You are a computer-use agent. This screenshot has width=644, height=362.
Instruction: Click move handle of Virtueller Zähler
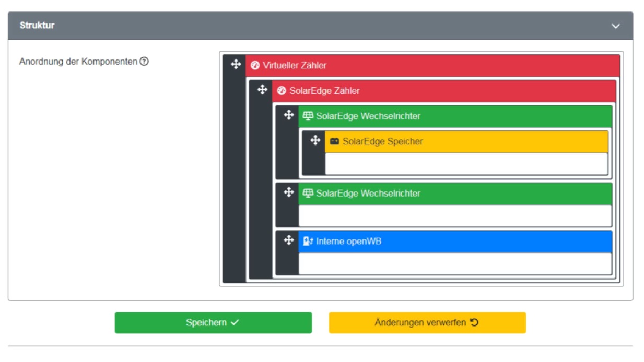point(236,64)
